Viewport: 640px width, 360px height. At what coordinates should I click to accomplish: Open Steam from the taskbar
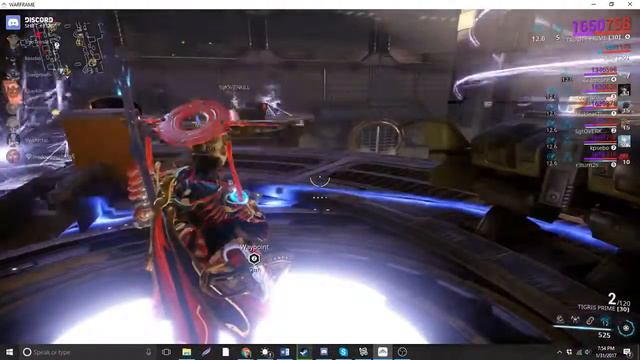tap(304, 352)
